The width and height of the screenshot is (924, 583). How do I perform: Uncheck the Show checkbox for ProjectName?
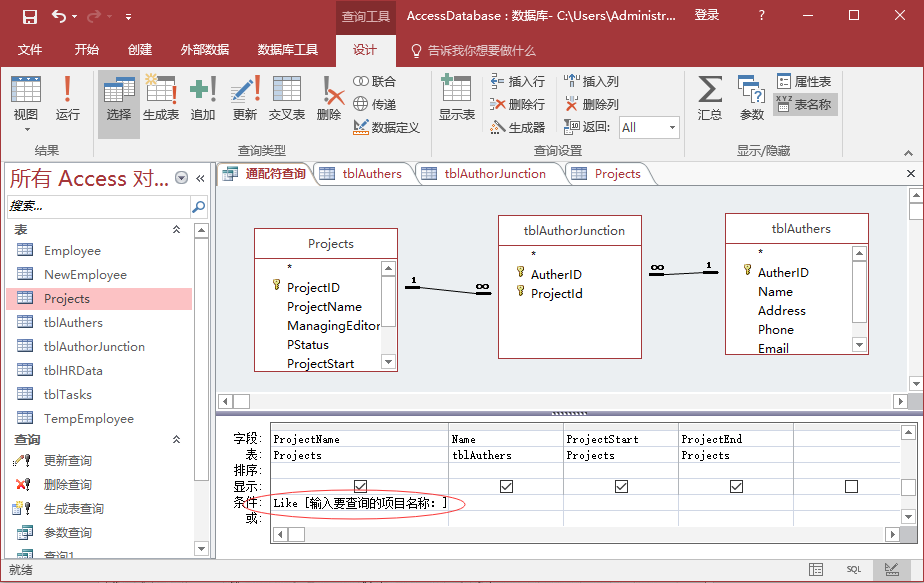tap(359, 485)
